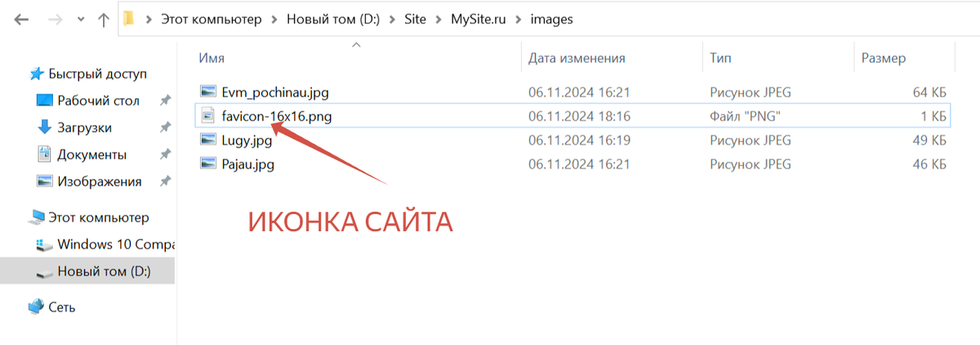The height and width of the screenshot is (345, 980).
Task: Go back with the Back arrow
Action: (x=22, y=19)
